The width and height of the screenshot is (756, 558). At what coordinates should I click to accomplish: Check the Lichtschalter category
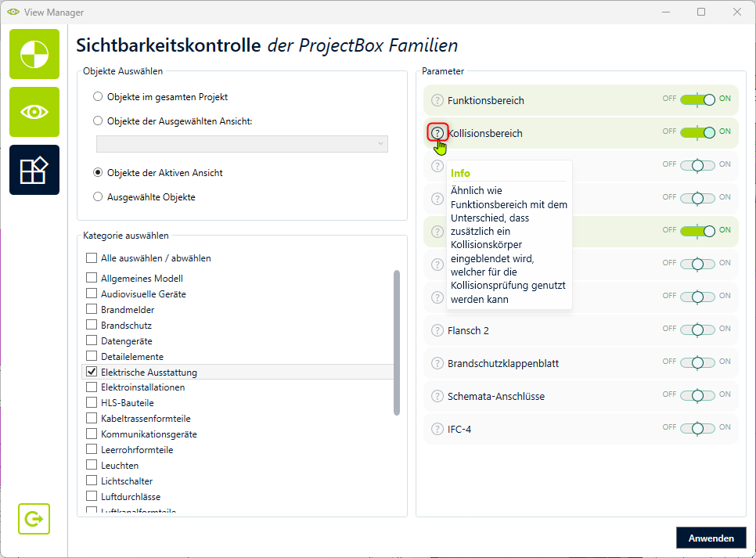point(92,481)
